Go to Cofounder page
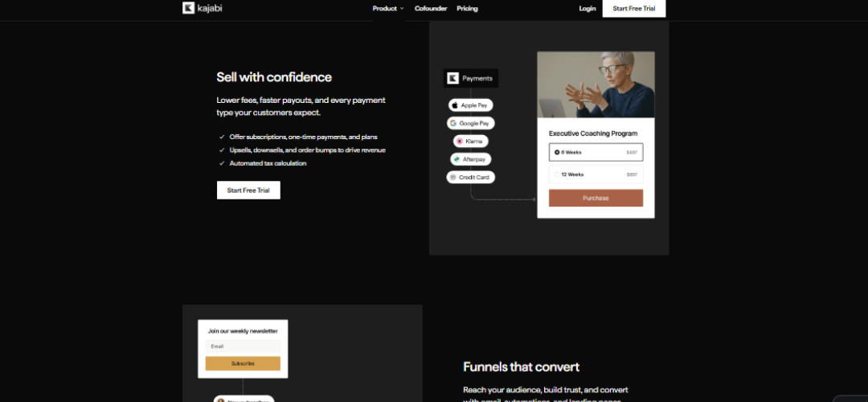 pos(431,8)
